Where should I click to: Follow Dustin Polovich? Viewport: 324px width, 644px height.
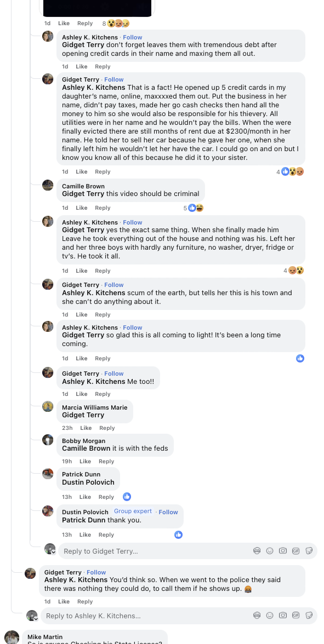(168, 511)
